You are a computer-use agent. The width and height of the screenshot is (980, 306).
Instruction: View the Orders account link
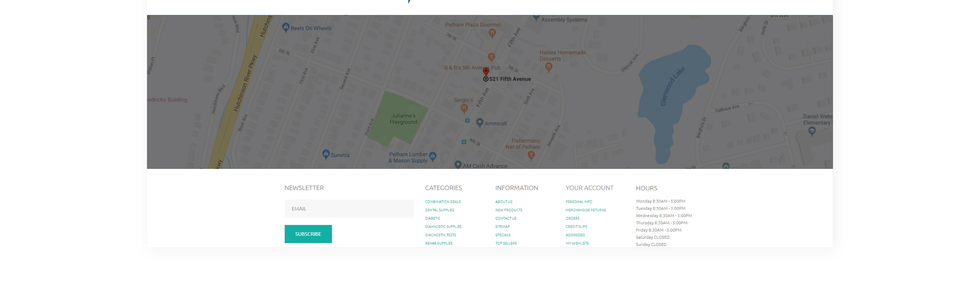point(572,218)
